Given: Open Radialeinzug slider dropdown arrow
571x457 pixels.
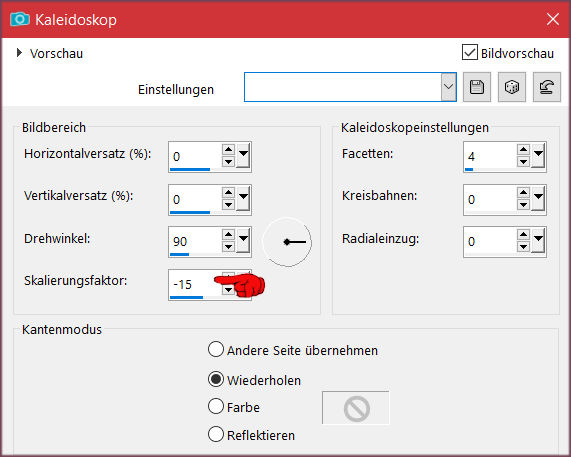Looking at the screenshot, I should click(538, 240).
